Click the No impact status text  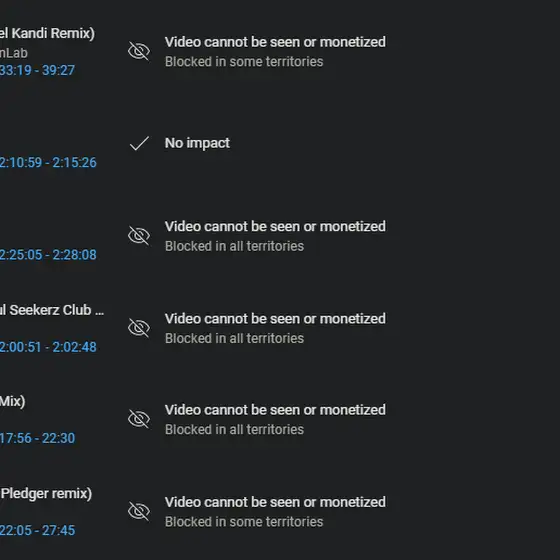tap(197, 143)
